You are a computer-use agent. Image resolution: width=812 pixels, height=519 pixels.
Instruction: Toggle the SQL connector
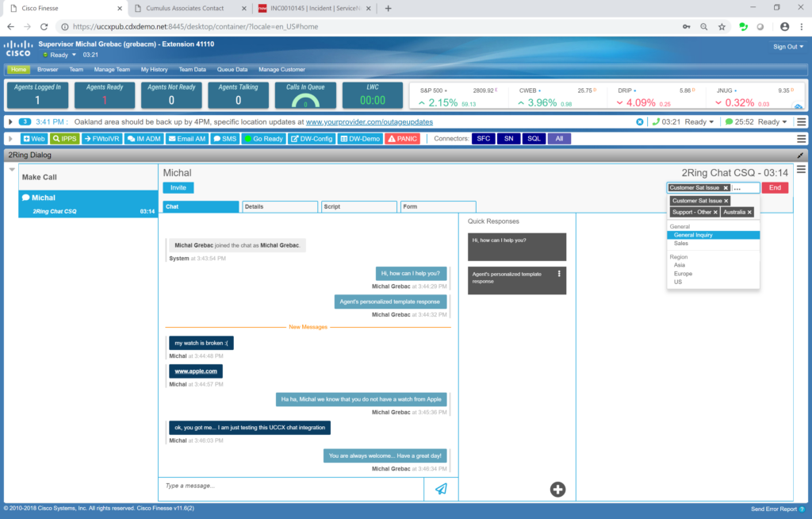[x=533, y=137]
